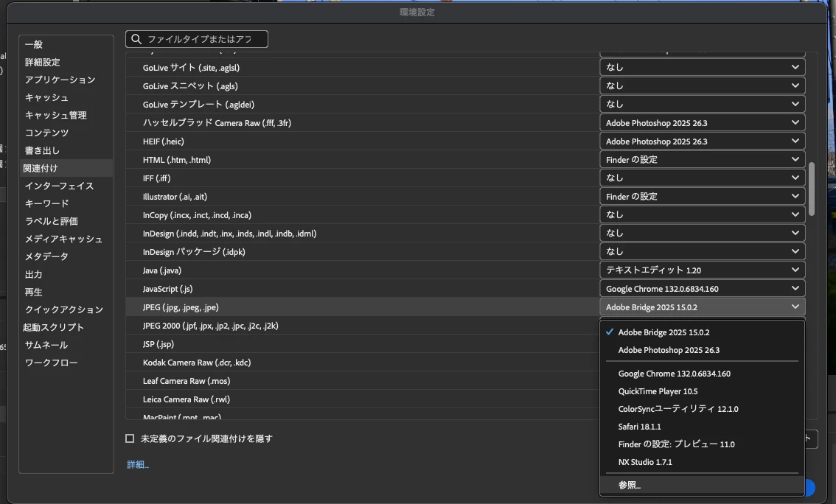Open the IFF (.iff) dropdown
The height and width of the screenshot is (504, 836).
[x=702, y=178]
